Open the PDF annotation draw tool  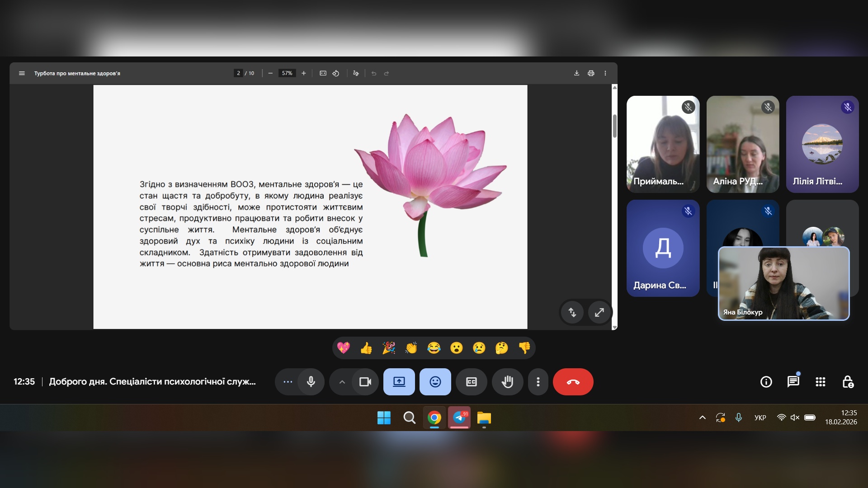pos(356,73)
